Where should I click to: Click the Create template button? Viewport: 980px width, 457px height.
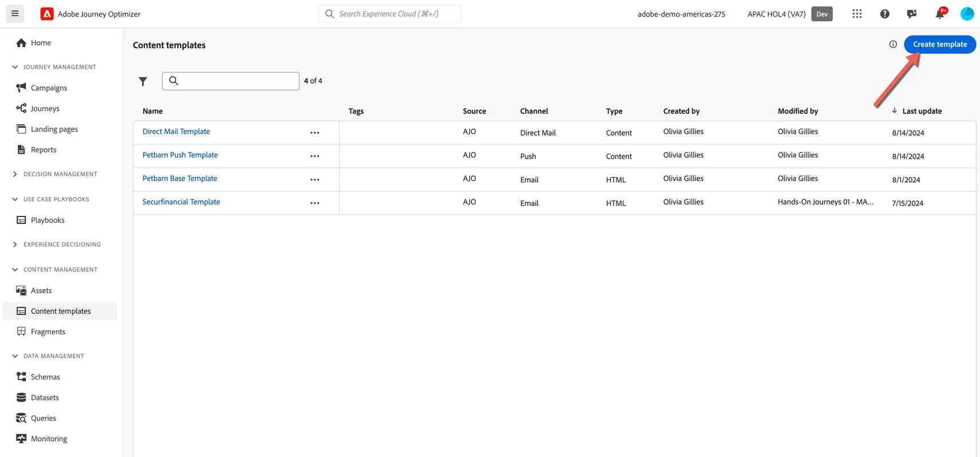click(x=940, y=44)
